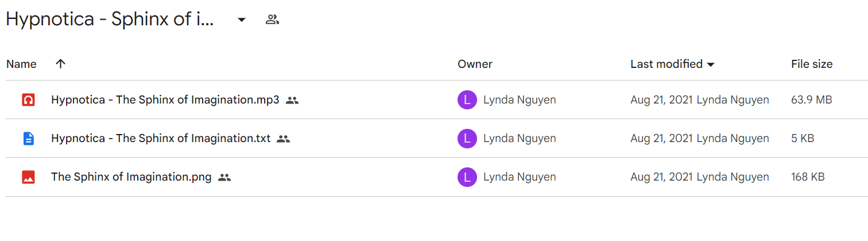Click the shared icon next to the txt filename
This screenshot has width=868, height=241.
tap(283, 139)
